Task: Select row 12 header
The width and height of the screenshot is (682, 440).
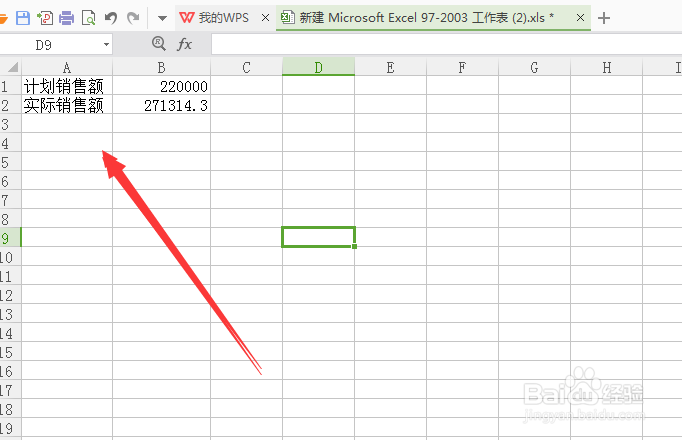Action: click(10, 295)
